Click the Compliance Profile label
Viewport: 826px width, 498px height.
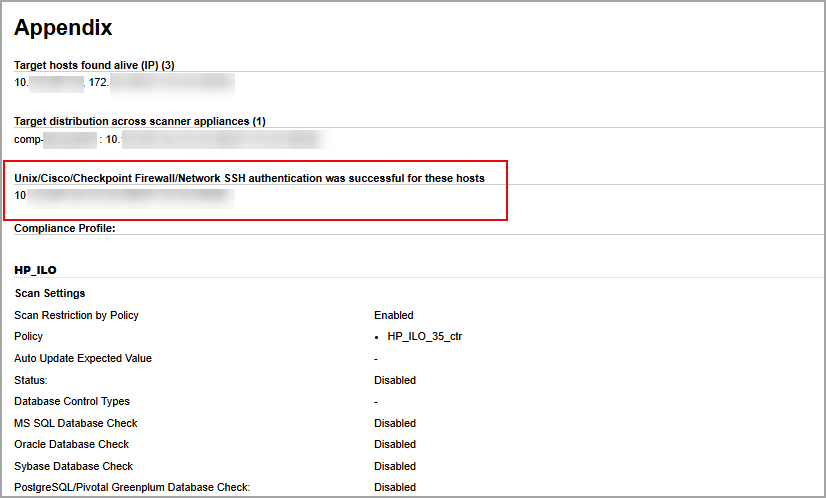click(65, 228)
